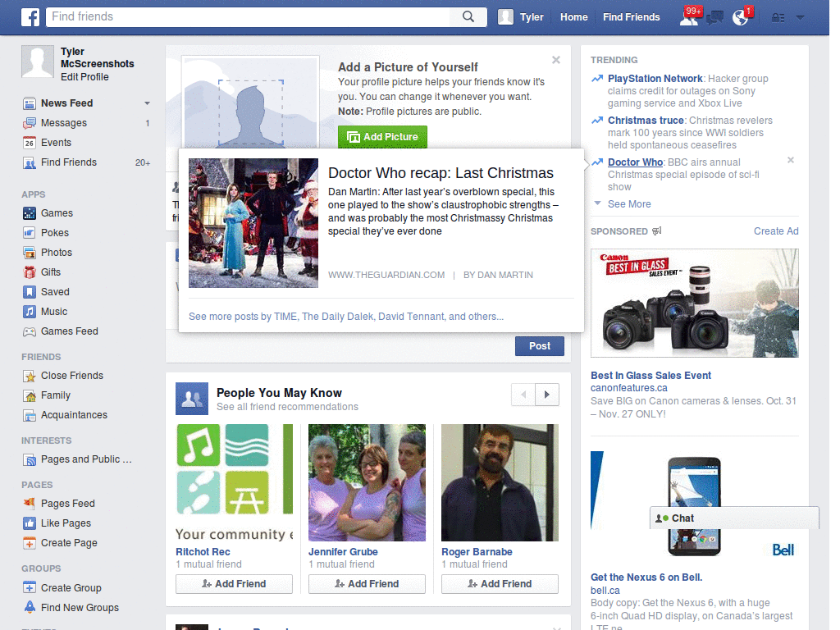Open Doctor Who trending topic link
Viewport: 840px width, 630px height.
(636, 162)
